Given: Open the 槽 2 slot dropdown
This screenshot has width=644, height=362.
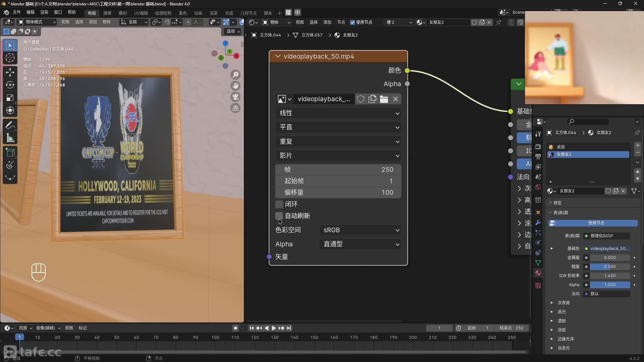Looking at the screenshot, I should coord(398,22).
